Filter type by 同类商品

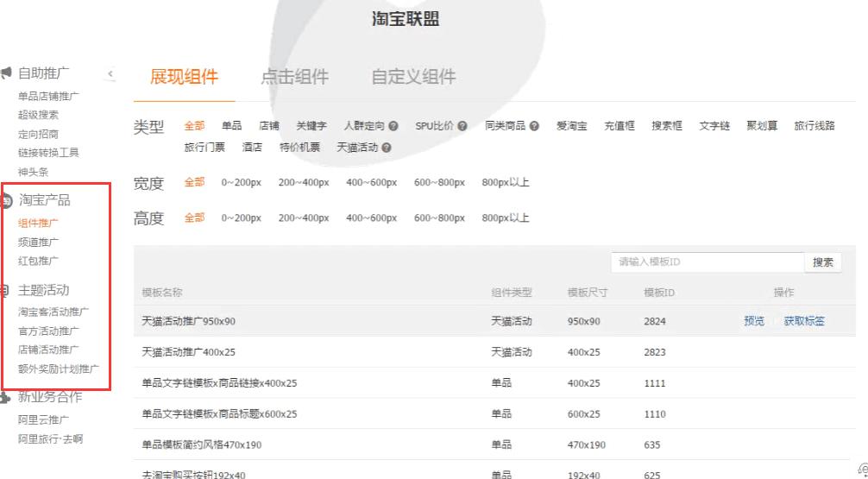505,126
